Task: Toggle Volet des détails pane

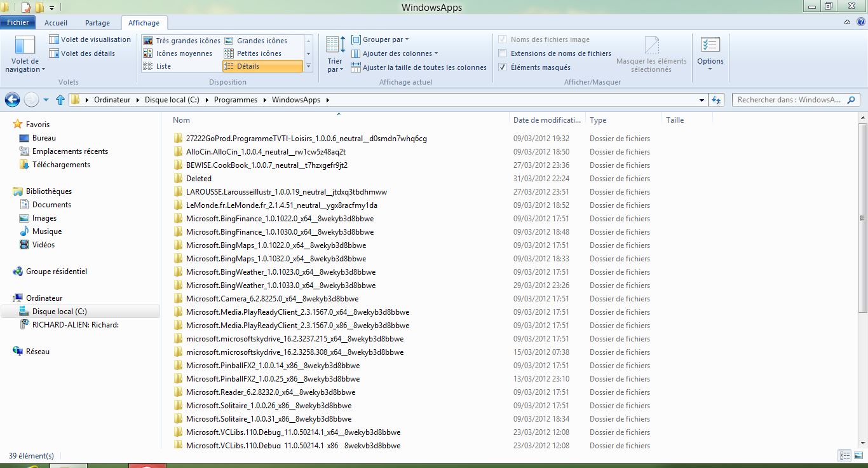Action: coord(82,53)
